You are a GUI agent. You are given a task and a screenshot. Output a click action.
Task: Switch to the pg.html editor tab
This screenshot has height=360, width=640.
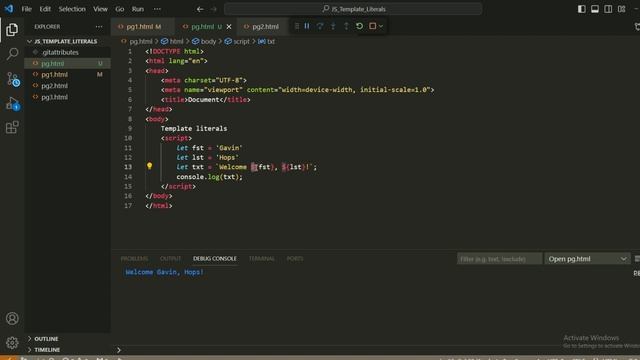[206, 27]
